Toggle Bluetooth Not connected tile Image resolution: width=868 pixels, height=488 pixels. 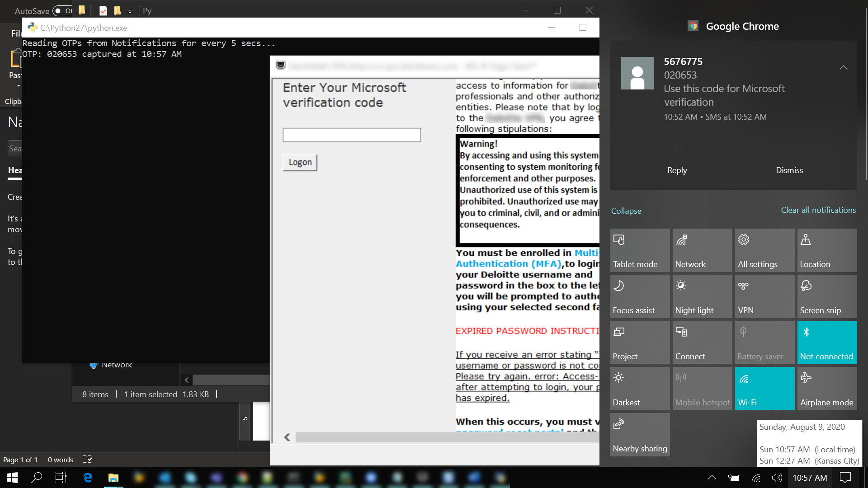pyautogui.click(x=827, y=343)
